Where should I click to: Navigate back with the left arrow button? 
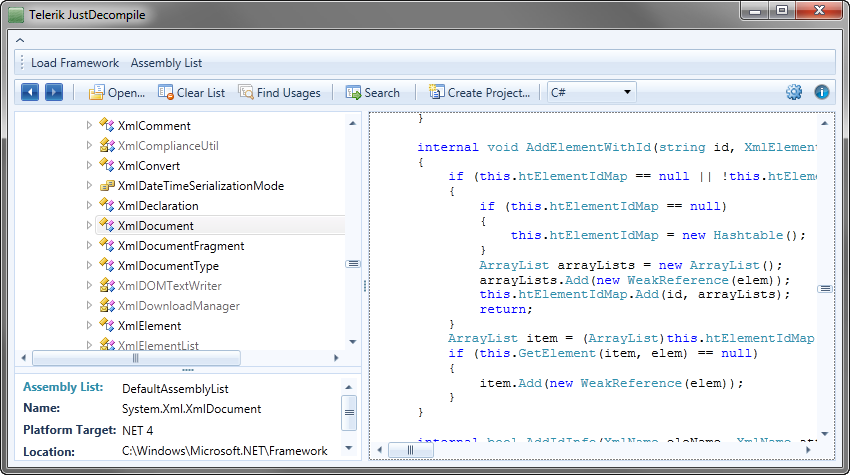tap(30, 92)
